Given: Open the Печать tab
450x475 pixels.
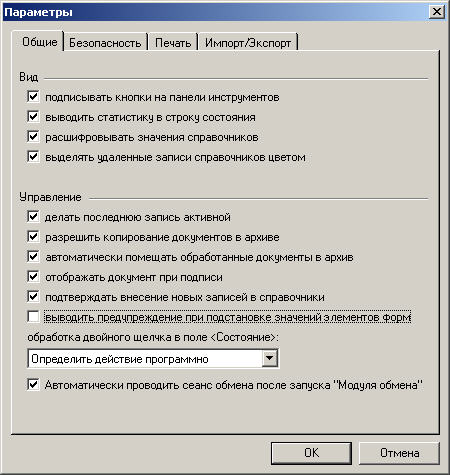Looking at the screenshot, I should pyautogui.click(x=173, y=43).
